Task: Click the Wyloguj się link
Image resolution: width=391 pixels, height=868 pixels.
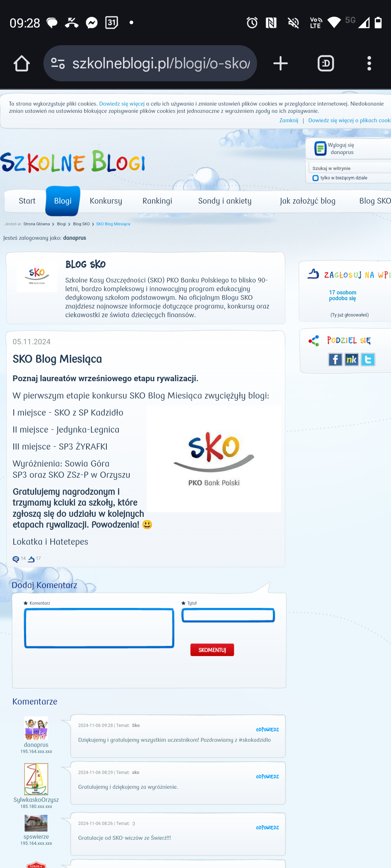Action: (x=341, y=145)
